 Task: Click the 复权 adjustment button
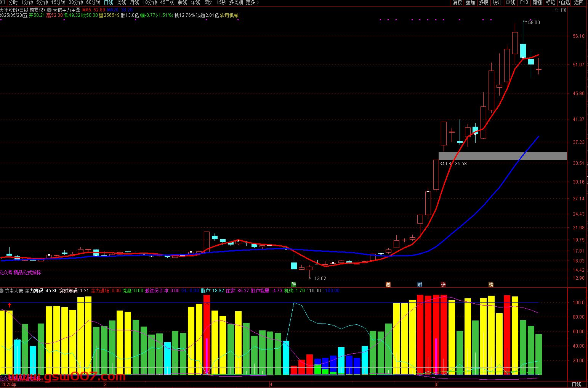457,2
